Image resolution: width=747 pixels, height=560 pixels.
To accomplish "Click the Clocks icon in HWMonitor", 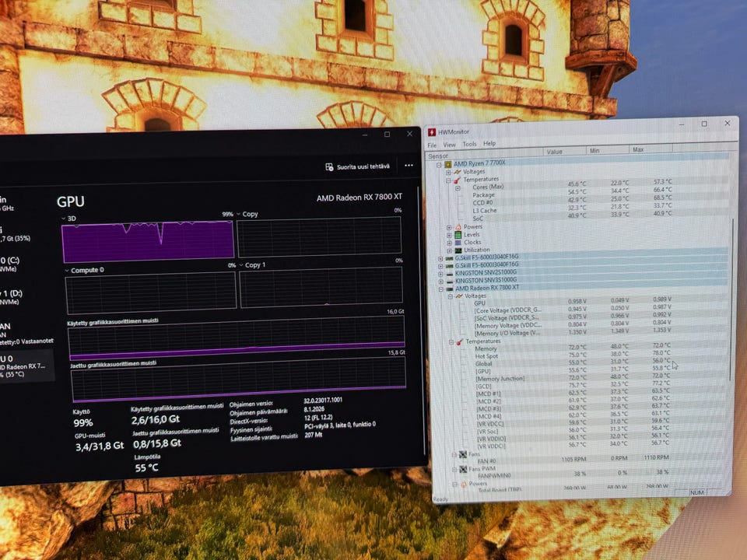I will point(458,243).
